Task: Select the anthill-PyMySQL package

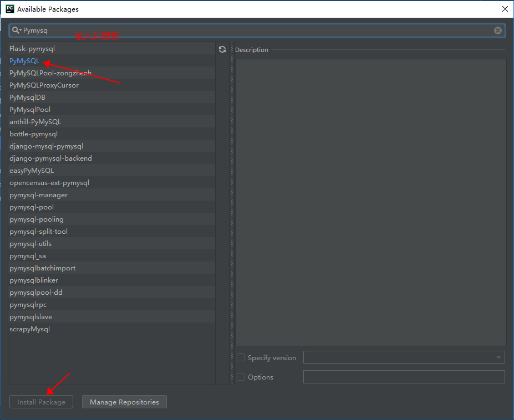Action: click(112, 121)
